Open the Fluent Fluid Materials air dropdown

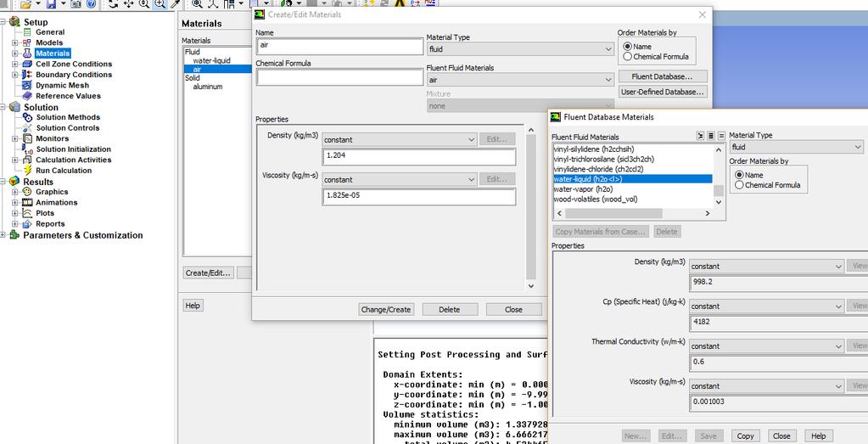click(x=520, y=80)
